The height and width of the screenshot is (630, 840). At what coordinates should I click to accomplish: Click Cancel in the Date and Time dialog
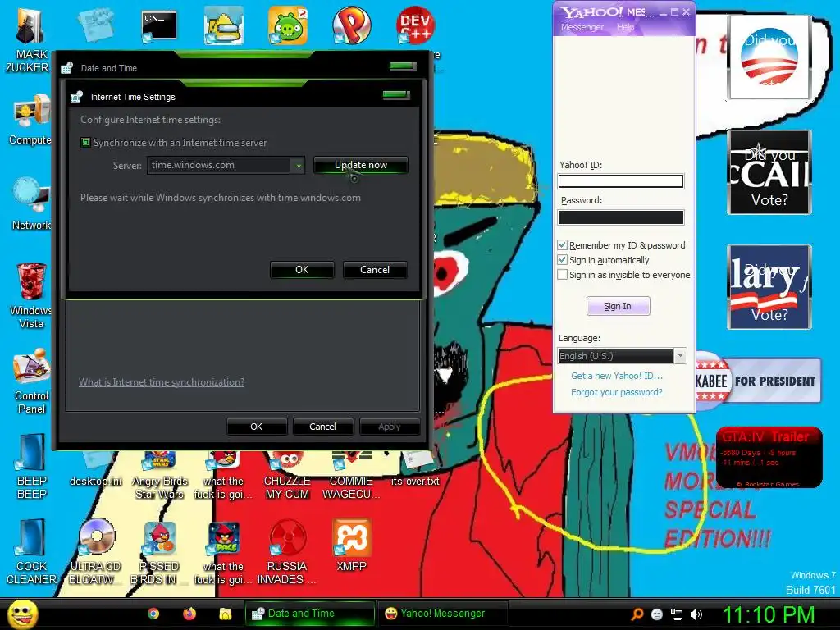pos(322,427)
